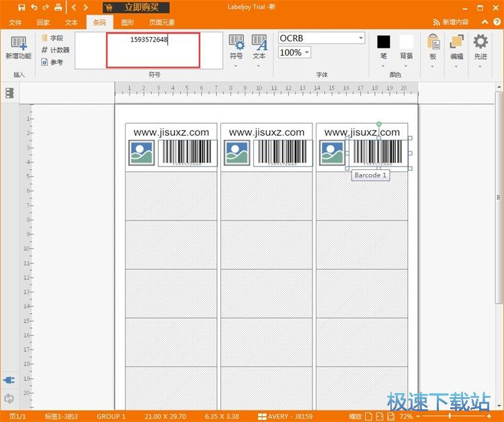The width and height of the screenshot is (504, 422).
Task: Redo the last undone action
Action: click(46, 7)
